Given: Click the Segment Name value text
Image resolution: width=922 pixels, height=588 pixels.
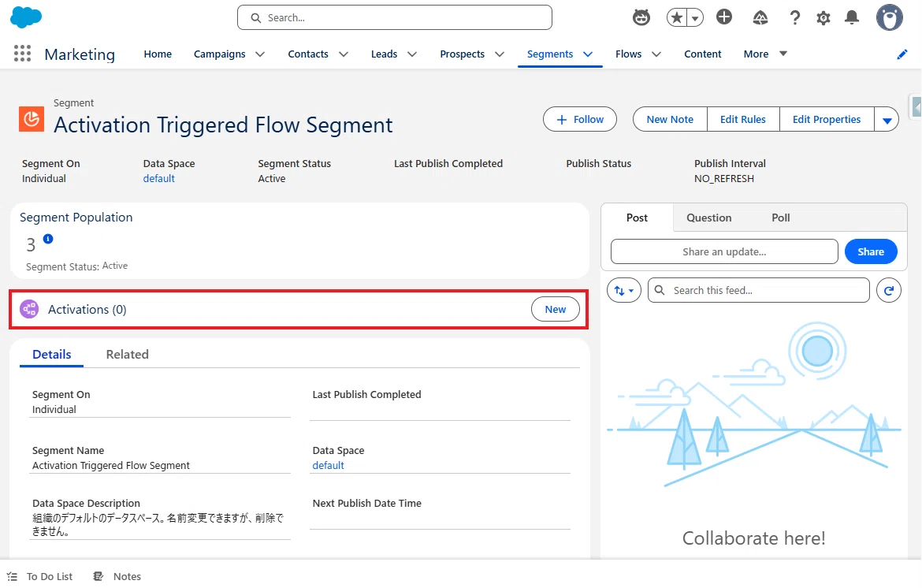Looking at the screenshot, I should tap(111, 465).
